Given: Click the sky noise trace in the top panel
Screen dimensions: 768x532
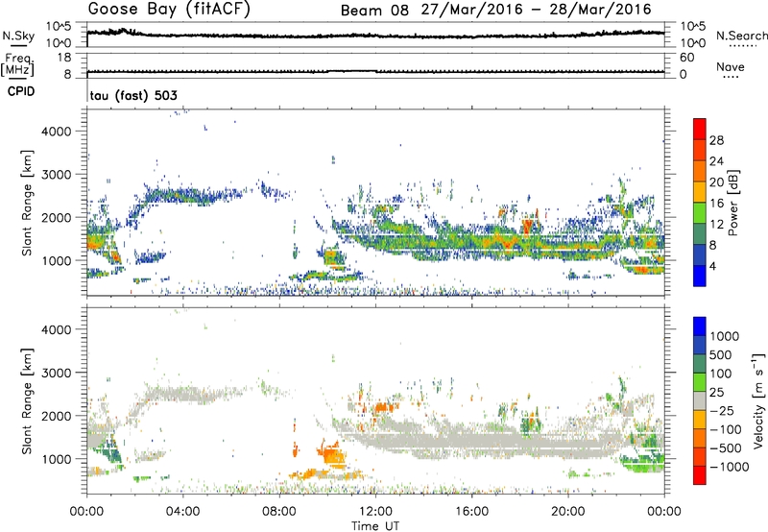Looking at the screenshot, I should (x=375, y=36).
